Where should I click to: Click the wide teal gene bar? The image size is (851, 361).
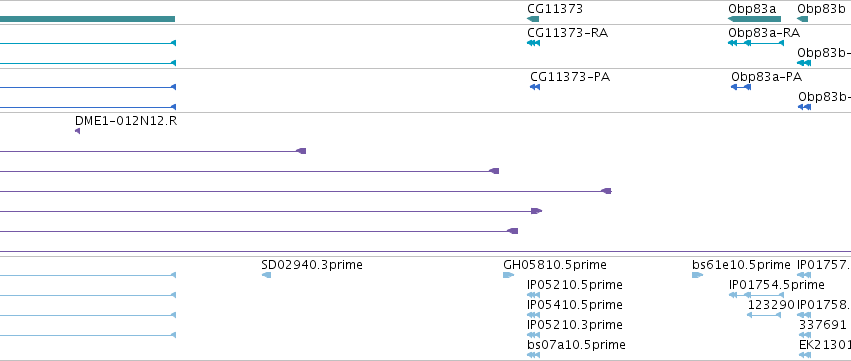(x=87, y=19)
